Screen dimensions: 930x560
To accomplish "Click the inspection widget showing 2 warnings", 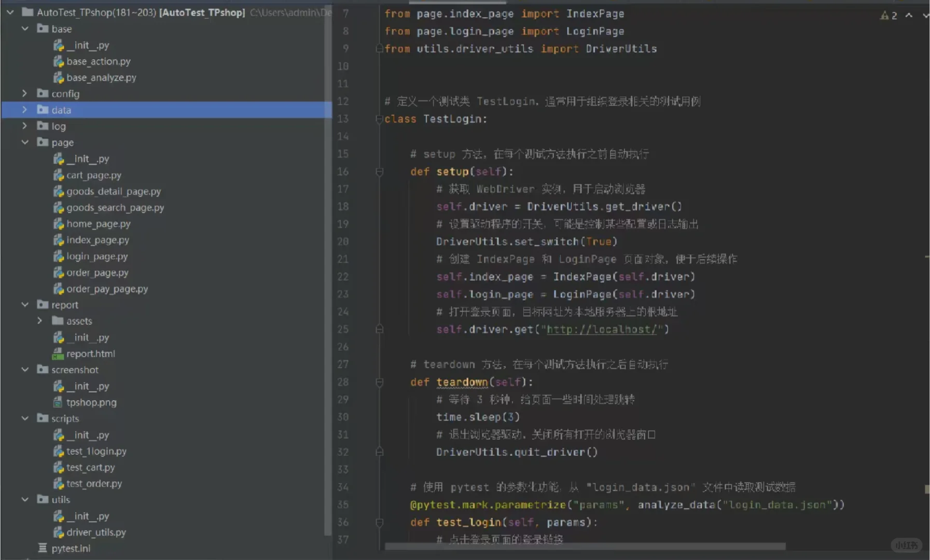I will pyautogui.click(x=889, y=15).
